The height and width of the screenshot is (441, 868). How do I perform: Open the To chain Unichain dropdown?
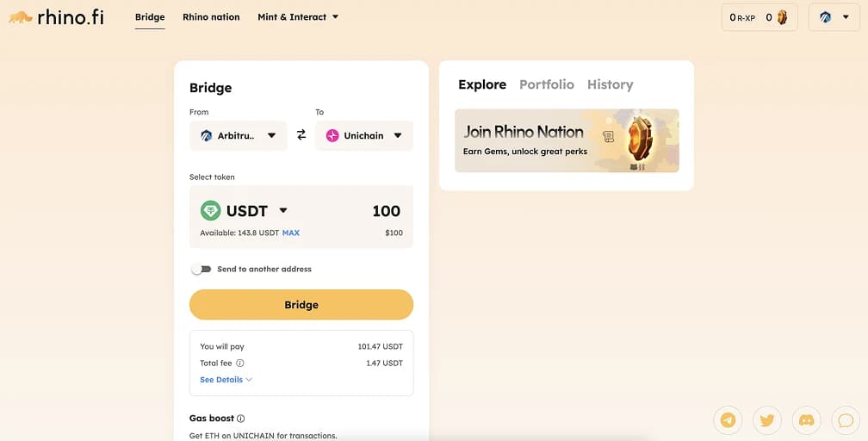click(x=364, y=135)
